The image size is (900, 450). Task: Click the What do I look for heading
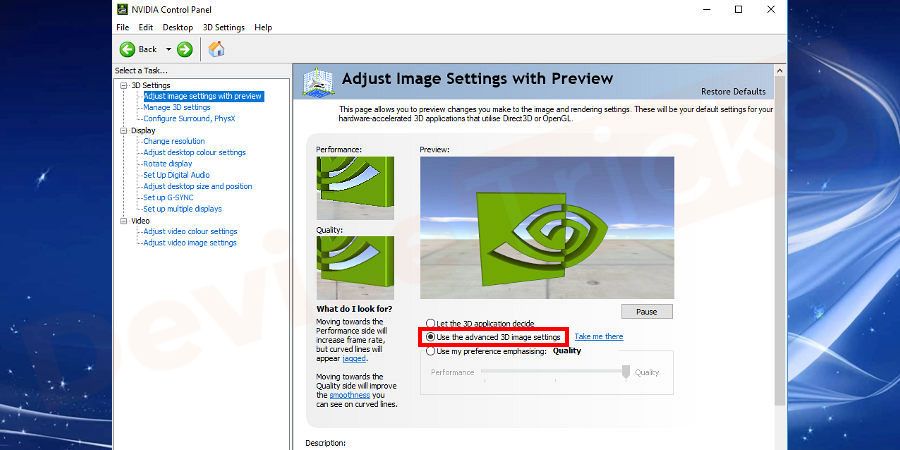[354, 309]
